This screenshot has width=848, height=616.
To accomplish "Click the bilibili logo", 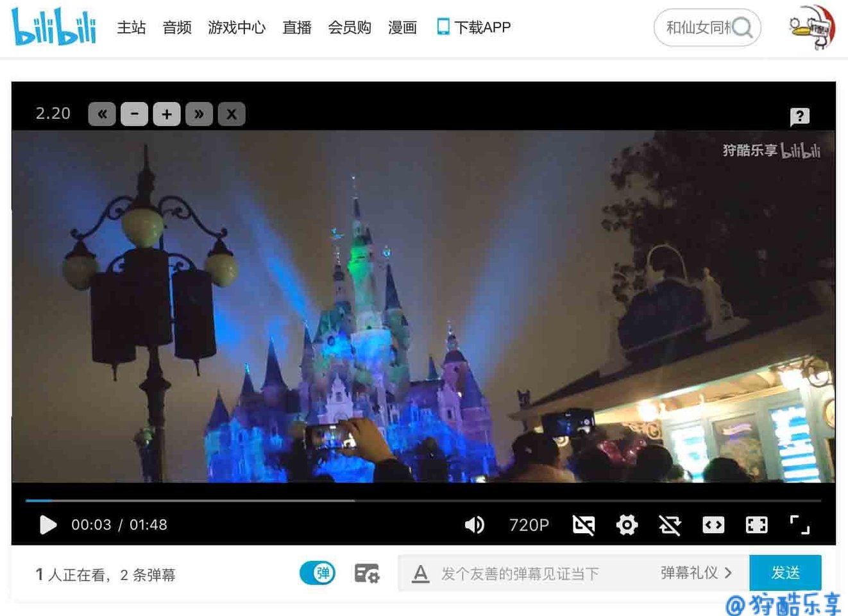I will pos(54,27).
